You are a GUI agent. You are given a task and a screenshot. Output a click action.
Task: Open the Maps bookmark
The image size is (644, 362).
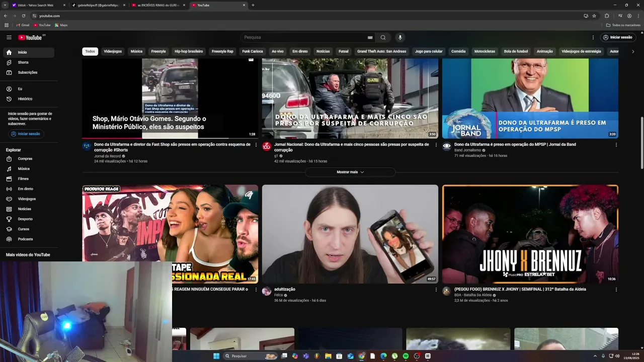tap(61, 25)
